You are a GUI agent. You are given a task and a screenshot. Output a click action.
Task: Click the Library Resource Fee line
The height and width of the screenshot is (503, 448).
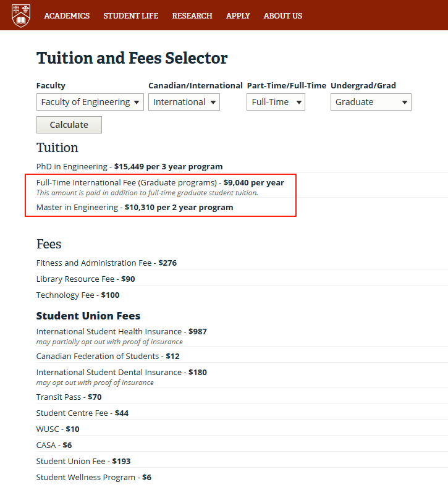85,279
